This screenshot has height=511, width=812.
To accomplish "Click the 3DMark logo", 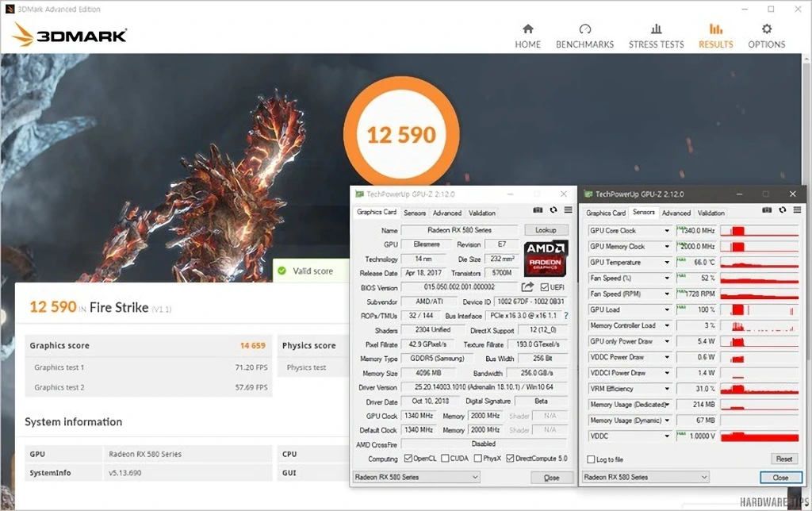I will click(70, 35).
